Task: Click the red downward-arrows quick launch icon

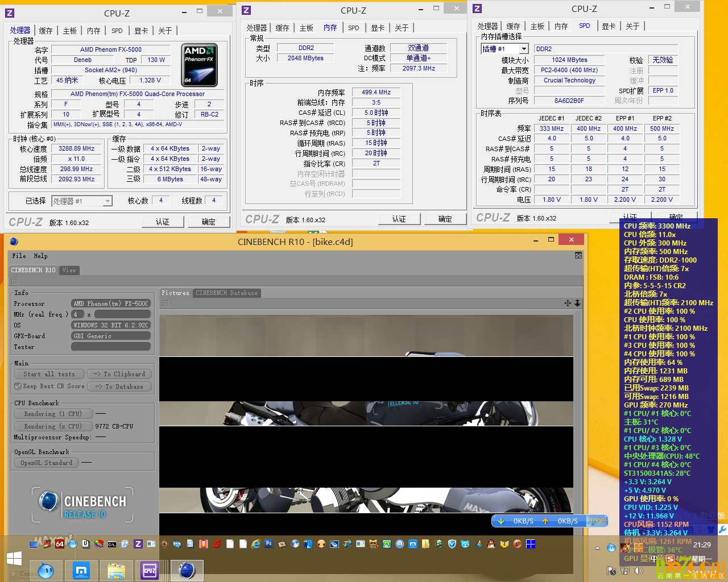Action: pyautogui.click(x=203, y=544)
